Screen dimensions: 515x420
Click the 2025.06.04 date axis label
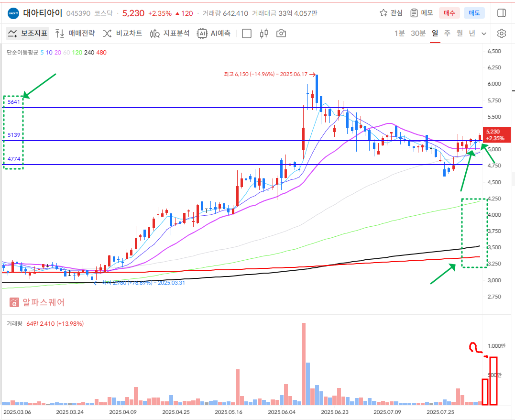tap(282, 412)
